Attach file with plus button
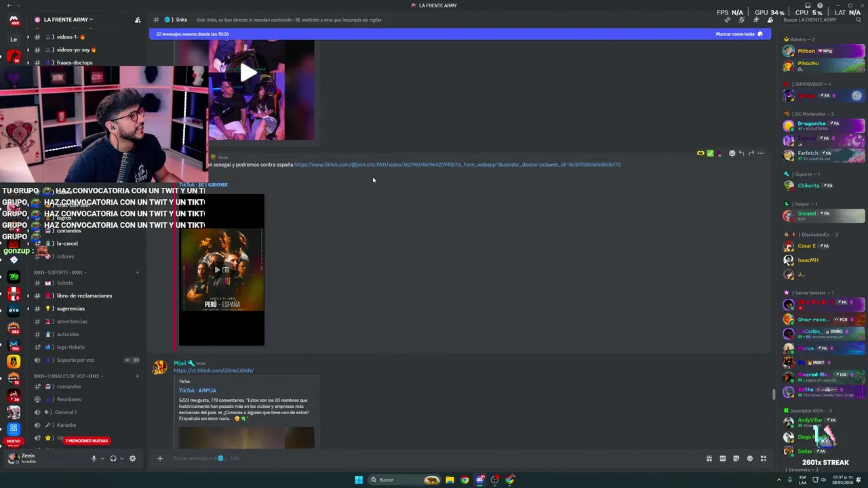This screenshot has width=868, height=488. pos(160,458)
